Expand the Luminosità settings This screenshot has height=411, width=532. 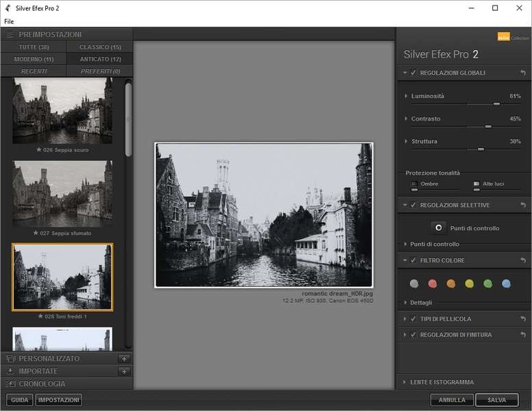click(406, 97)
